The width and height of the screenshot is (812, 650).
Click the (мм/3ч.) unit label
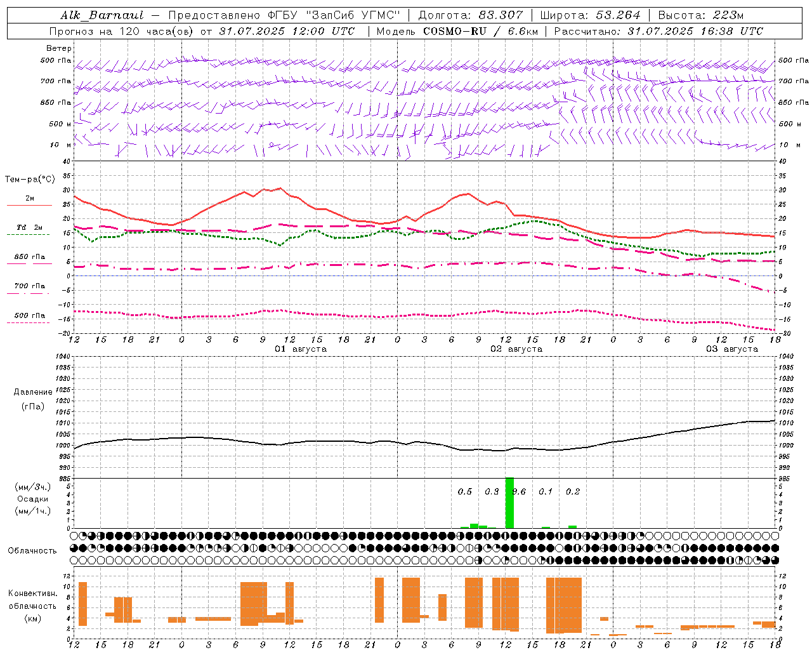pyautogui.click(x=33, y=487)
